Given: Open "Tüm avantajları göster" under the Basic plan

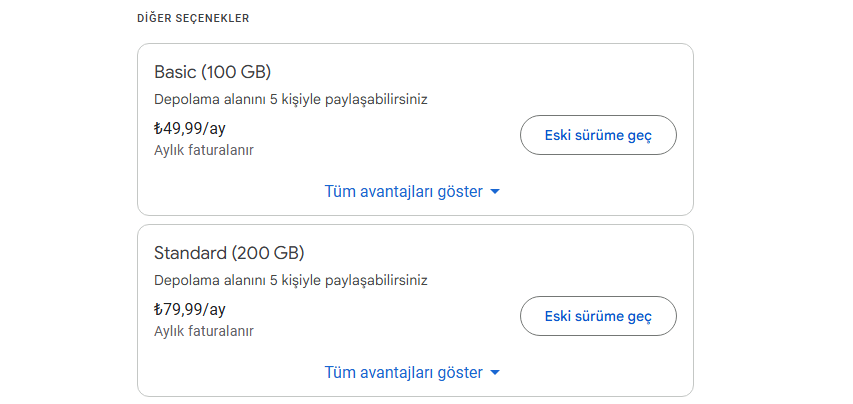Looking at the screenshot, I should pos(403,191).
